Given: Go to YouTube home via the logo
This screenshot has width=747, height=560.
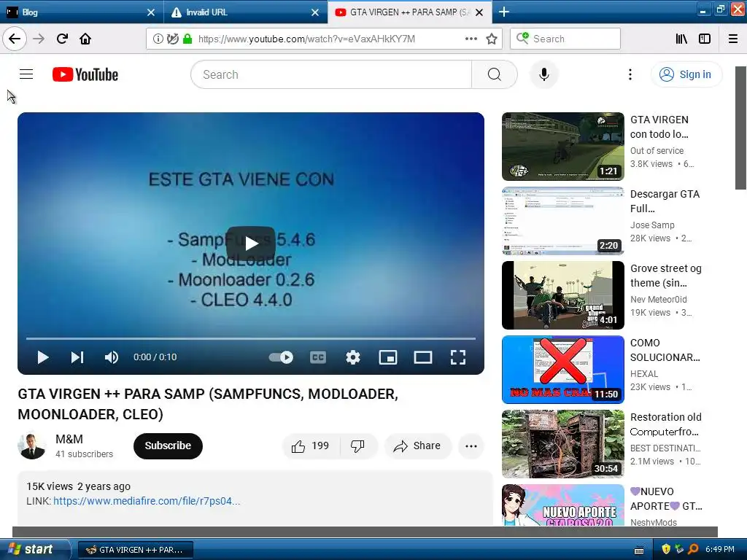Looking at the screenshot, I should point(85,74).
